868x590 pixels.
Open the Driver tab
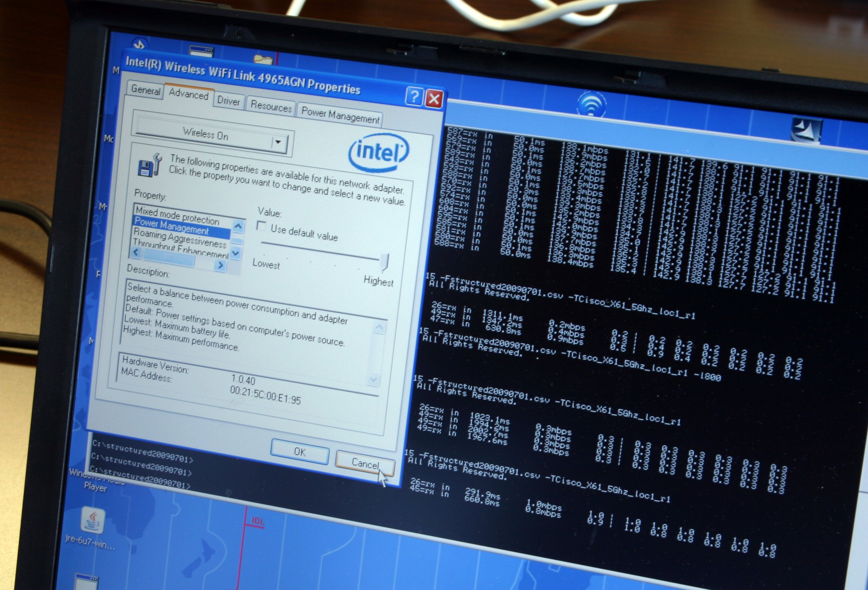tap(228, 101)
